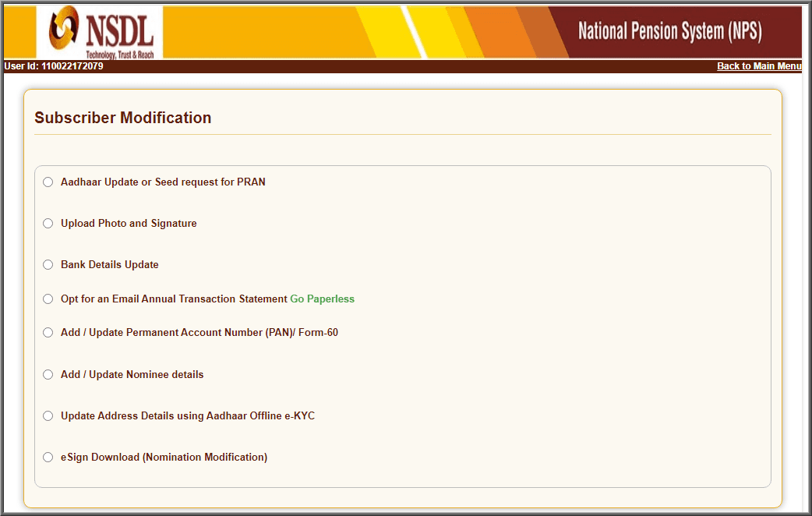Click the Go Paperless link
The height and width of the screenshot is (516, 812).
(322, 299)
